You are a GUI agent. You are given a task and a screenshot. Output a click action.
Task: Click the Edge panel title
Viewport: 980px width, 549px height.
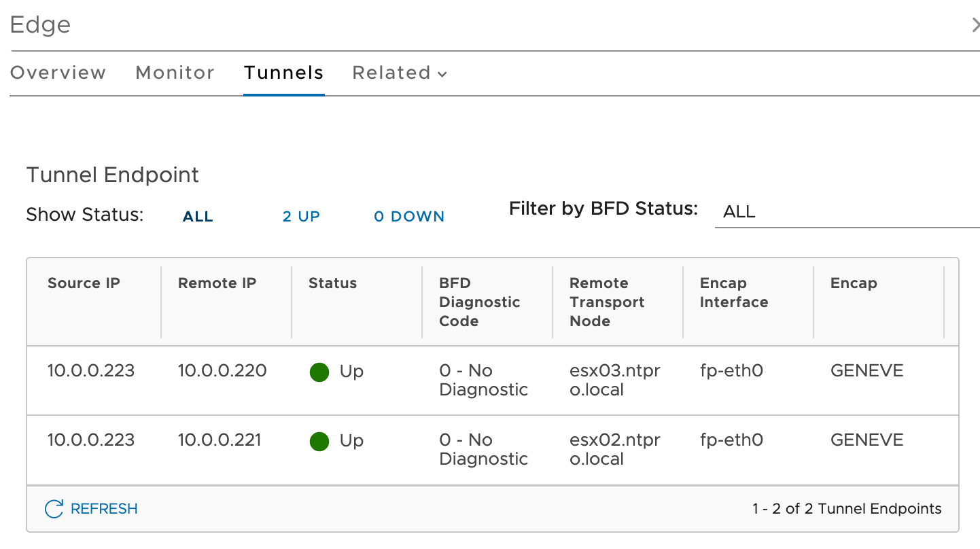[41, 25]
